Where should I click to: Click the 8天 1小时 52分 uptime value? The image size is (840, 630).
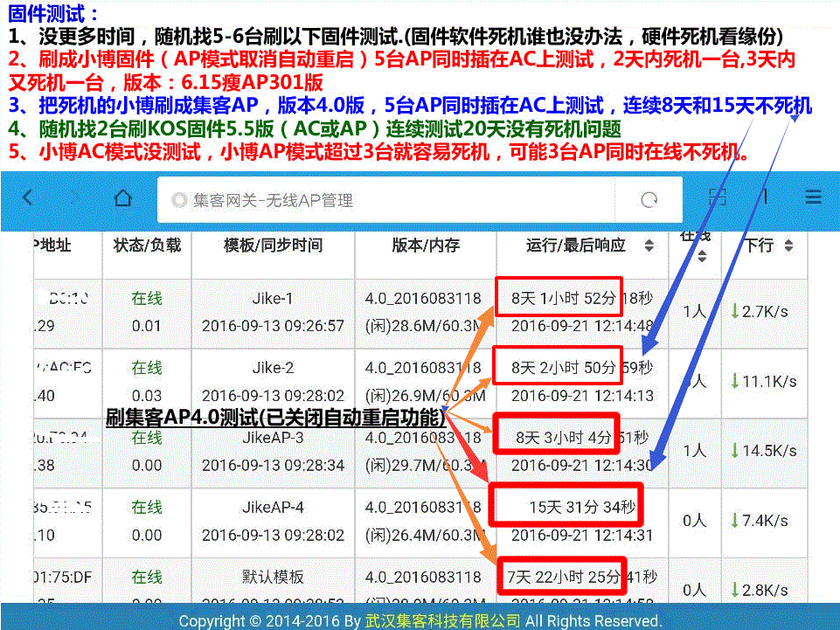(x=563, y=298)
